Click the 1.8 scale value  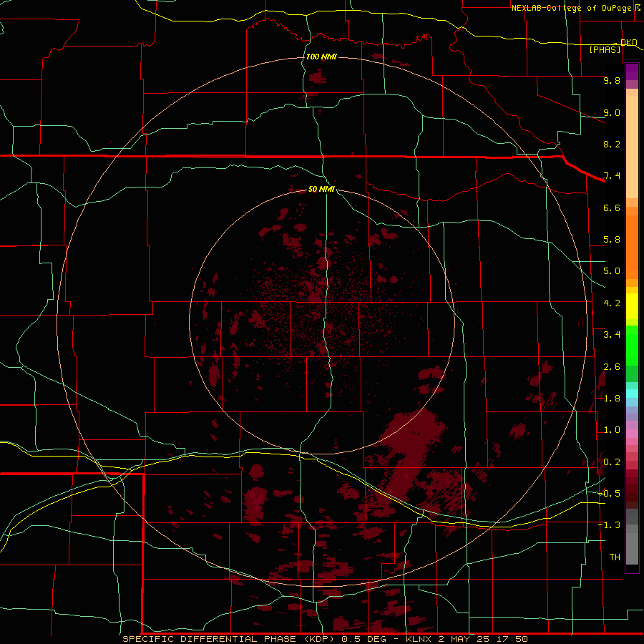pos(612,399)
